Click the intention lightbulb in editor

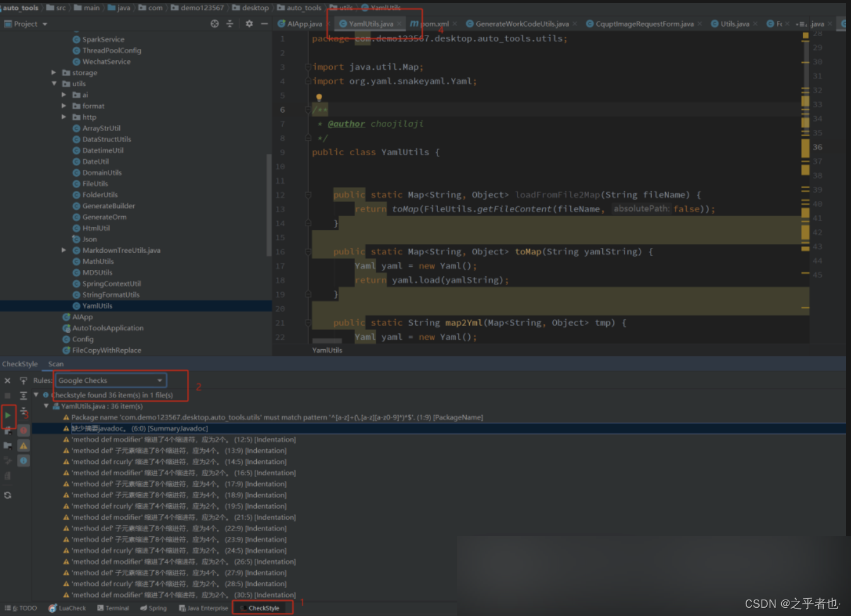[x=319, y=98]
